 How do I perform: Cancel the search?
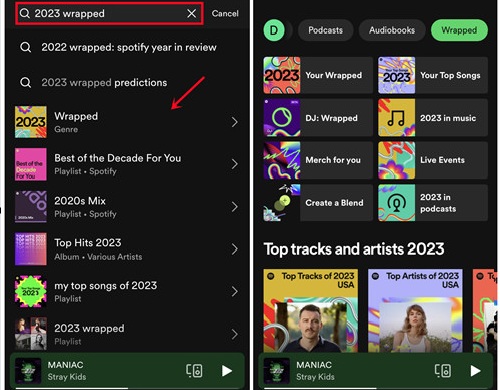(x=225, y=14)
